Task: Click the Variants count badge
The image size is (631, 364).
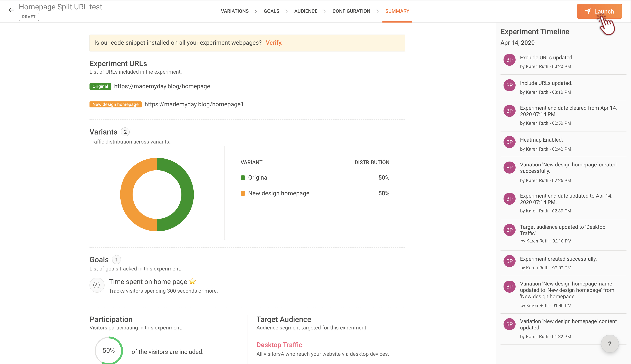Action: tap(125, 132)
